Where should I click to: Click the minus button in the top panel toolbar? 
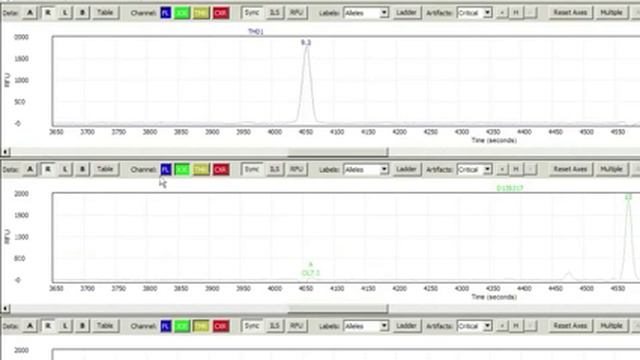(530, 13)
